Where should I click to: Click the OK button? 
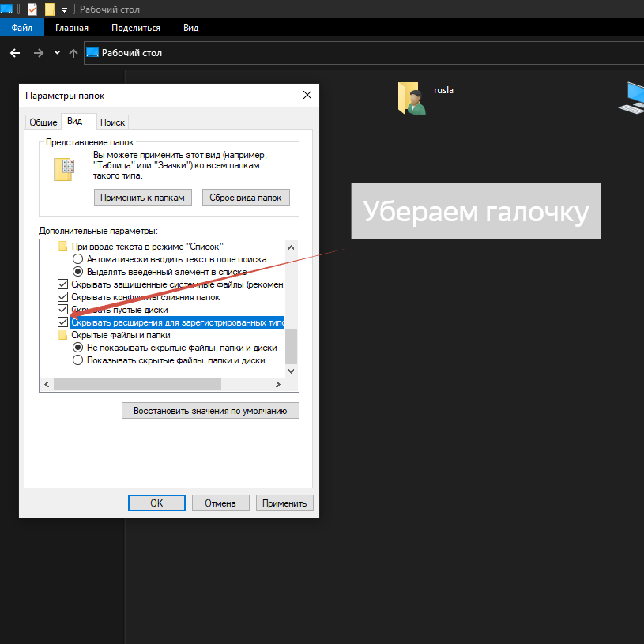coord(156,503)
